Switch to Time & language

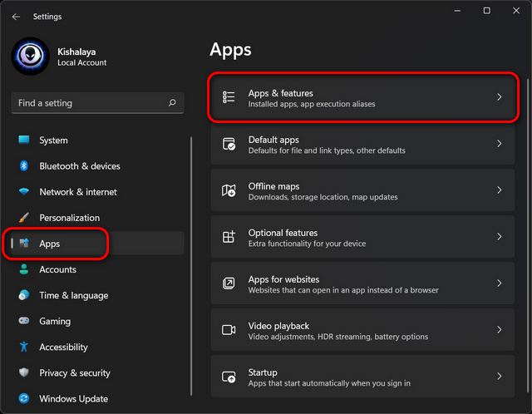[74, 295]
